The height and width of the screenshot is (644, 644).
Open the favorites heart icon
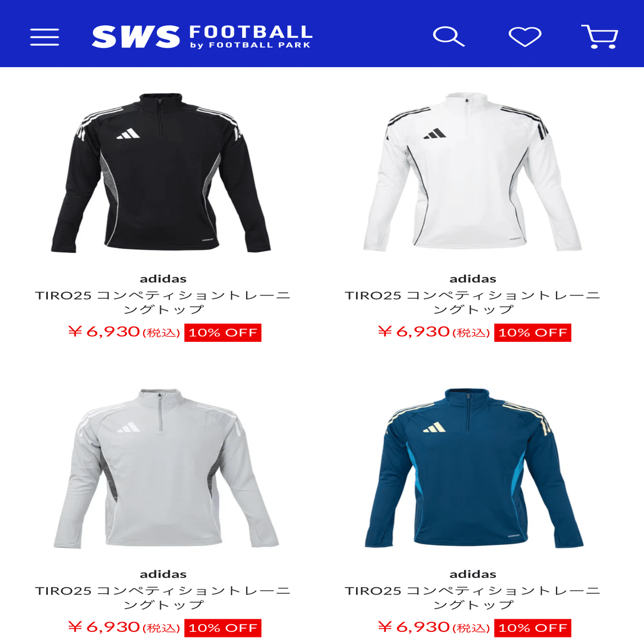tap(525, 37)
